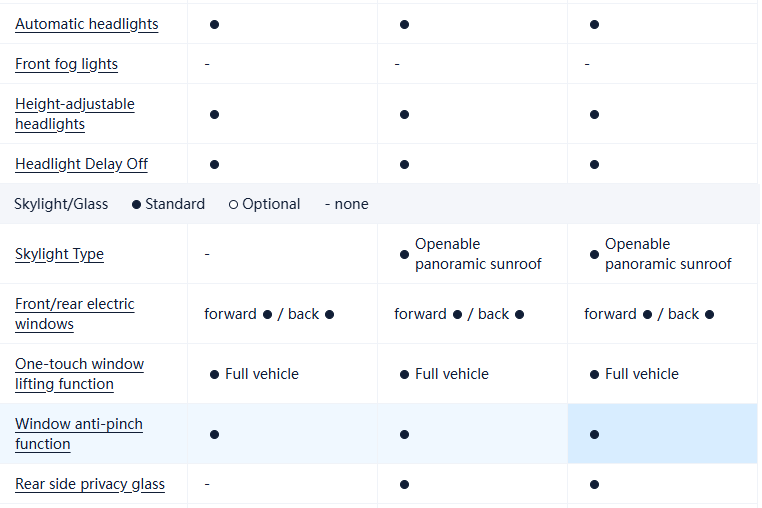
Task: Click first-column dot for Automatic headlights
Action: point(214,24)
